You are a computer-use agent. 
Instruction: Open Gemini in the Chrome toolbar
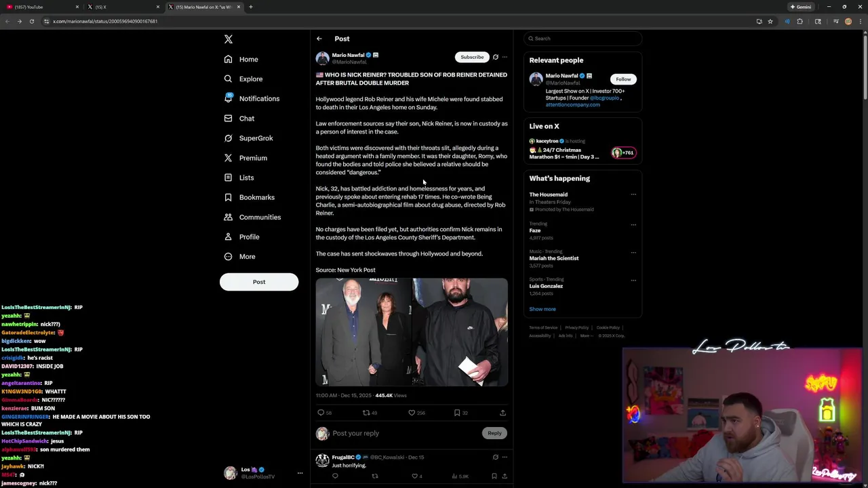point(800,7)
